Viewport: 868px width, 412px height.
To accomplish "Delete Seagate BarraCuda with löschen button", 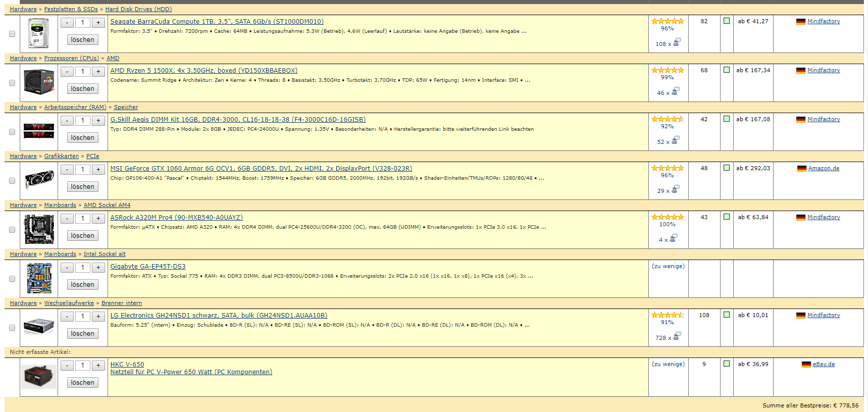I will [83, 40].
